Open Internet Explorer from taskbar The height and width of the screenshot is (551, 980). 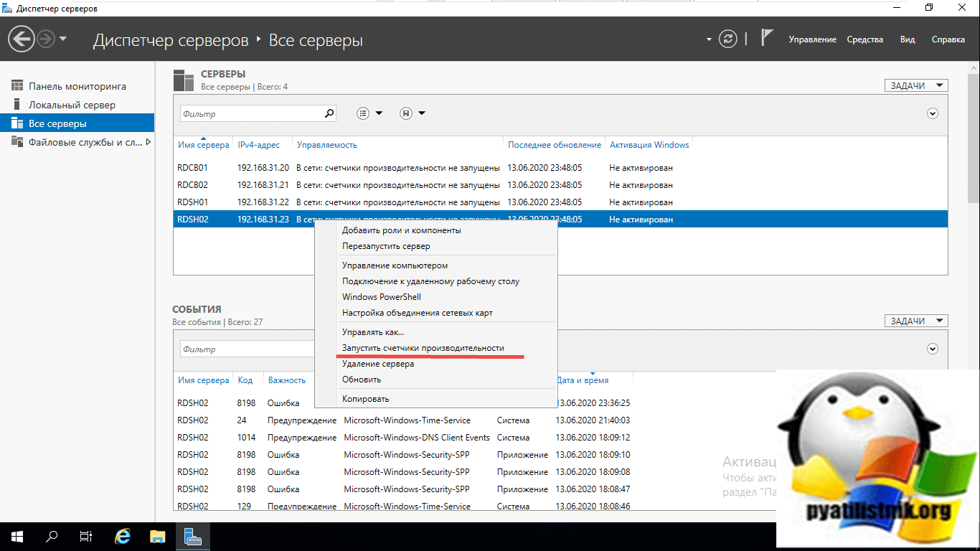(x=123, y=537)
